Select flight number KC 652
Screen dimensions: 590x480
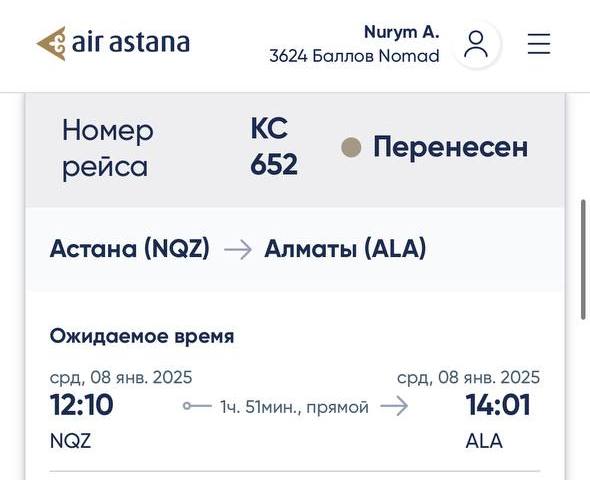(274, 147)
